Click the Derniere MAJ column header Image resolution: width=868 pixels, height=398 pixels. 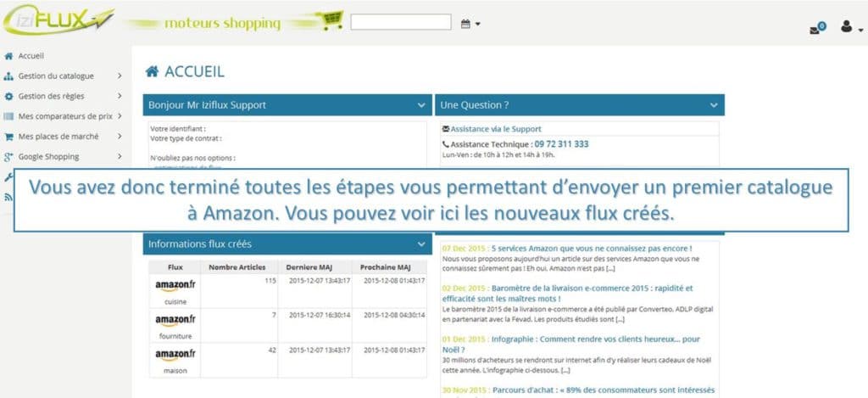(x=309, y=267)
